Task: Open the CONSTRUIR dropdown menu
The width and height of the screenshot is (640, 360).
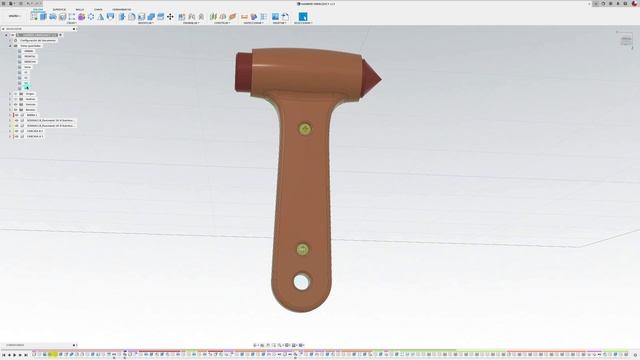Action: tap(222, 23)
